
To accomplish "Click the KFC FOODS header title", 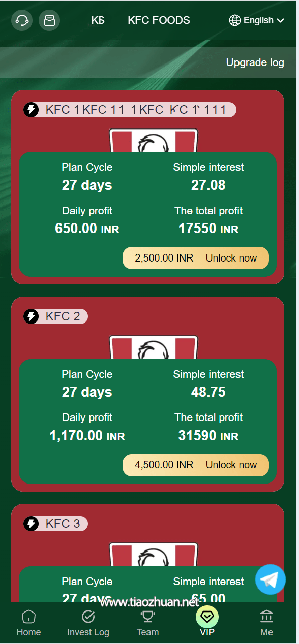I will (159, 20).
